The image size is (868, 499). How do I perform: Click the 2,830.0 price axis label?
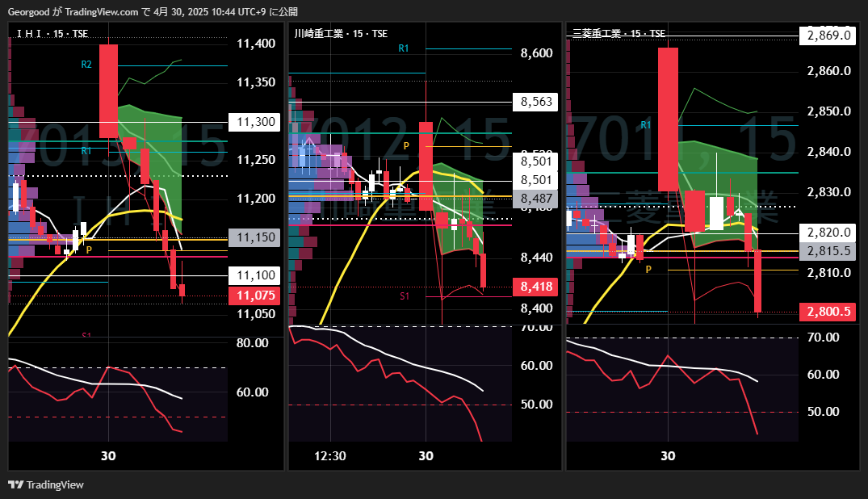(828, 192)
